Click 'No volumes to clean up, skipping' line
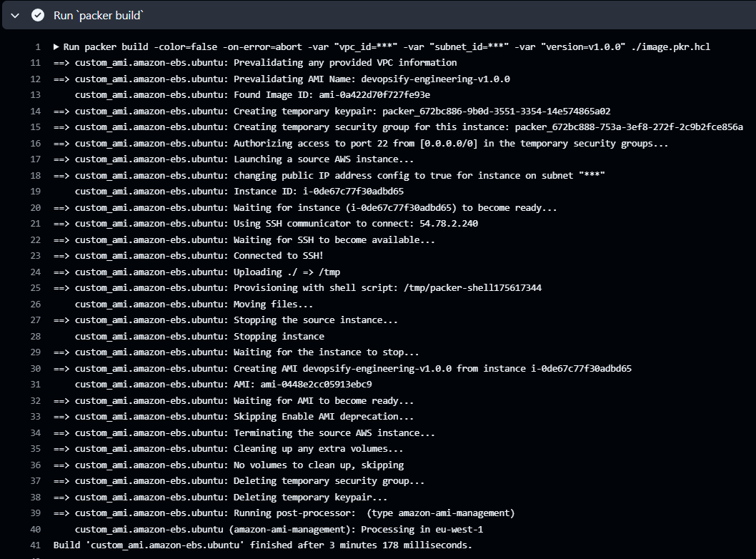Screen dimensions: 756x559 coord(229,465)
